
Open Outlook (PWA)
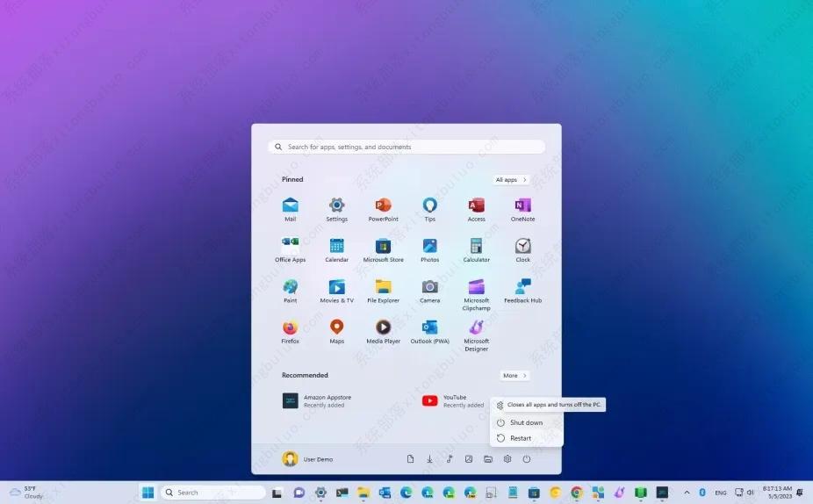pos(430,332)
